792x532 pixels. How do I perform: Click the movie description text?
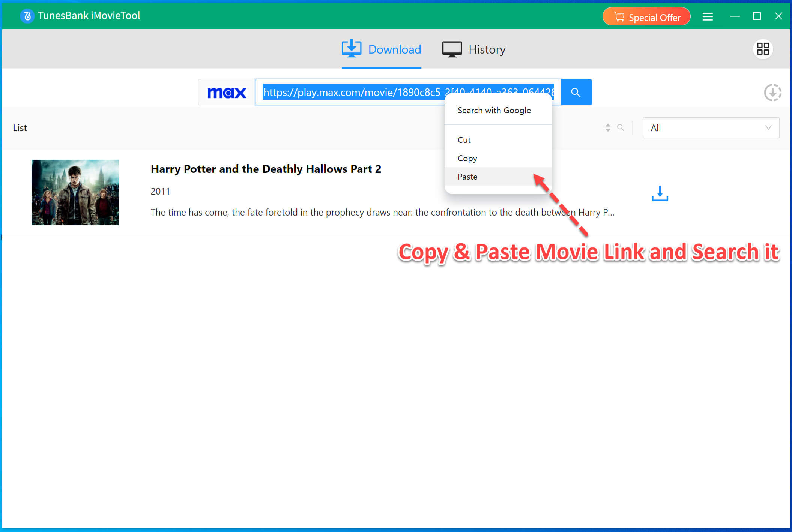coord(382,213)
